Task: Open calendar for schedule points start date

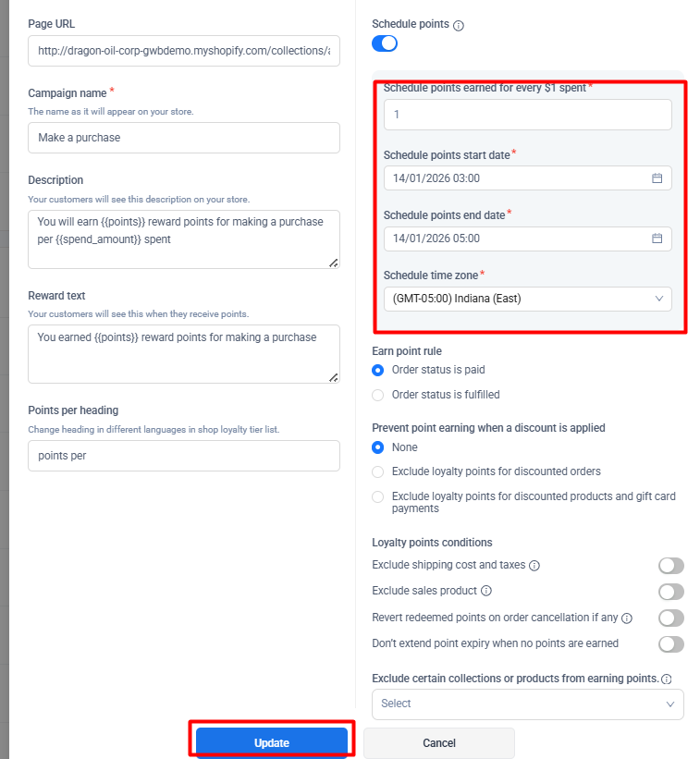Action: (x=657, y=178)
